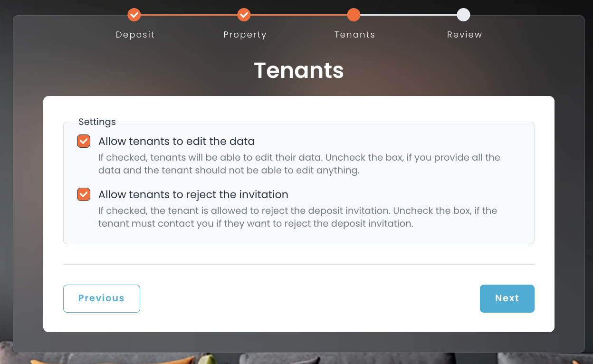
Task: Click the Next button
Action: tap(507, 298)
